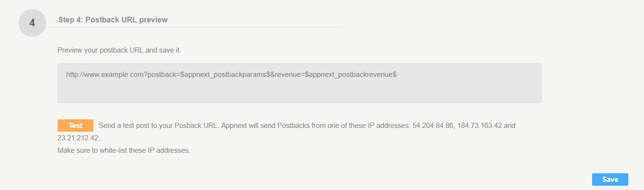Image resolution: width=644 pixels, height=190 pixels.
Task: Click the empty area below the URL text in the preview box
Action: point(300,92)
